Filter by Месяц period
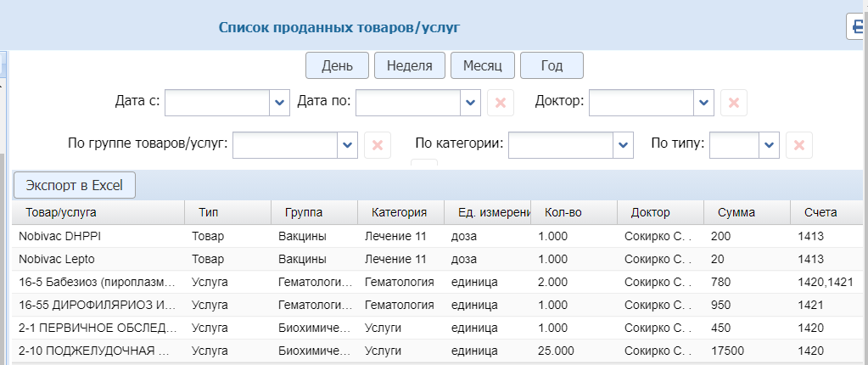 point(483,65)
